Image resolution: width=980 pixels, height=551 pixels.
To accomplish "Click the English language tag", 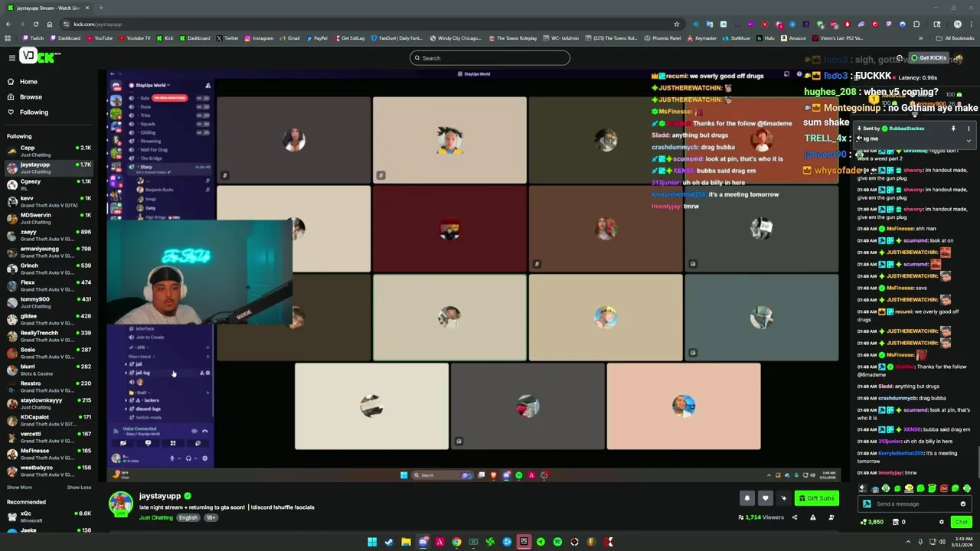I will pyautogui.click(x=188, y=517).
